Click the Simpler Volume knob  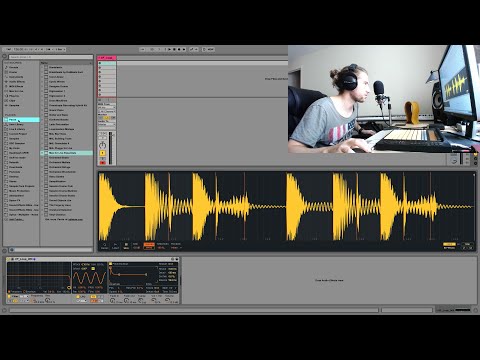[168, 300]
